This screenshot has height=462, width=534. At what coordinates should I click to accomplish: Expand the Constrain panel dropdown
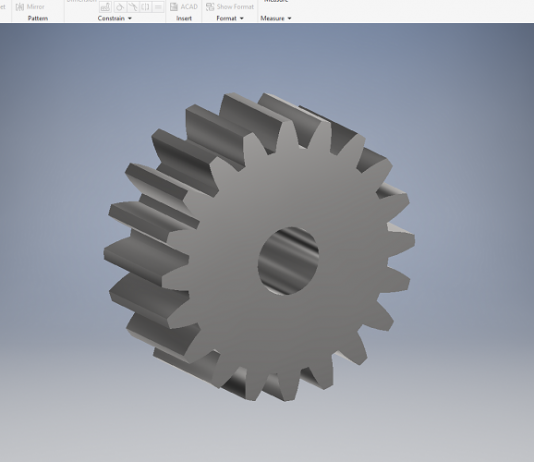(130, 18)
